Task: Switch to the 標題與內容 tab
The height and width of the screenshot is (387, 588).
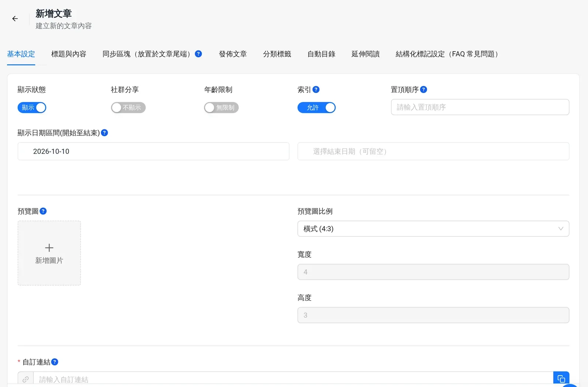Action: [x=69, y=54]
